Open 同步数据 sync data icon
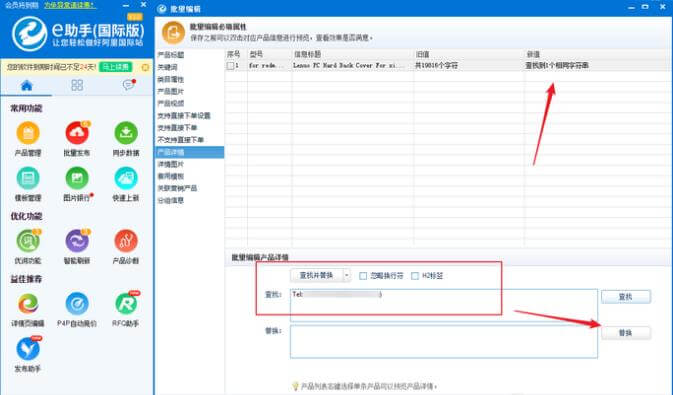 tap(126, 134)
